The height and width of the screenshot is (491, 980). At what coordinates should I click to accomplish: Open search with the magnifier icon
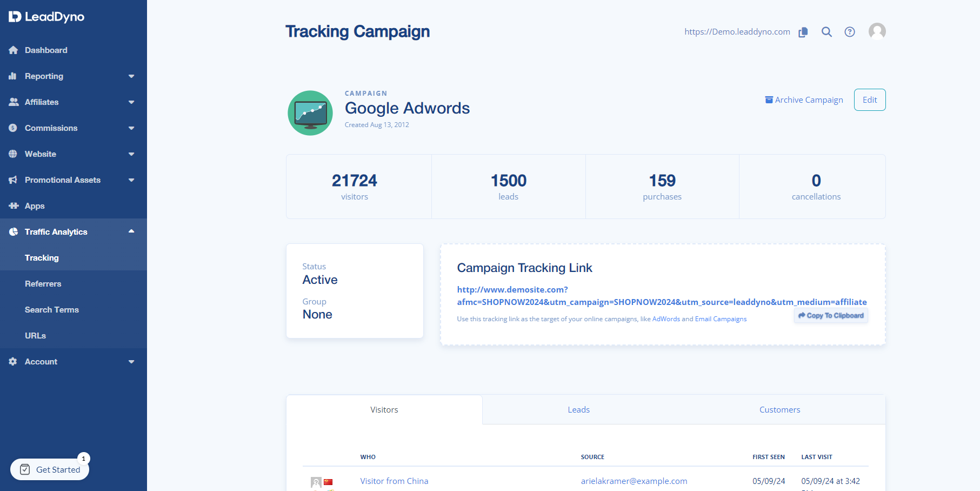click(x=826, y=32)
